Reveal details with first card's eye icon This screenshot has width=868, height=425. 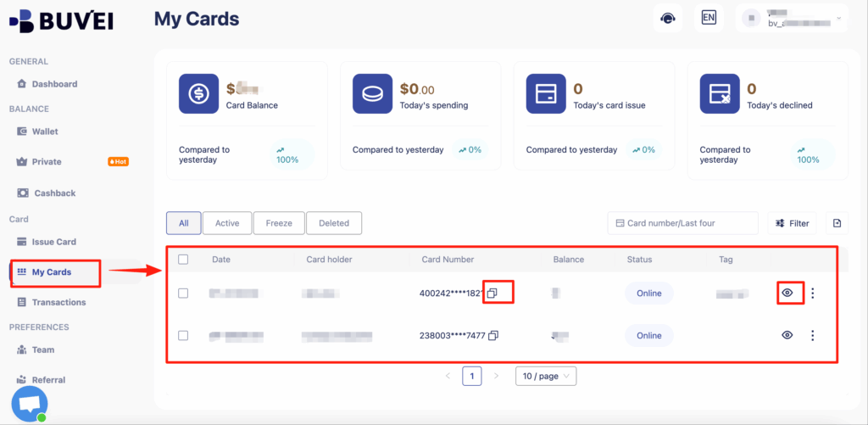(x=787, y=293)
